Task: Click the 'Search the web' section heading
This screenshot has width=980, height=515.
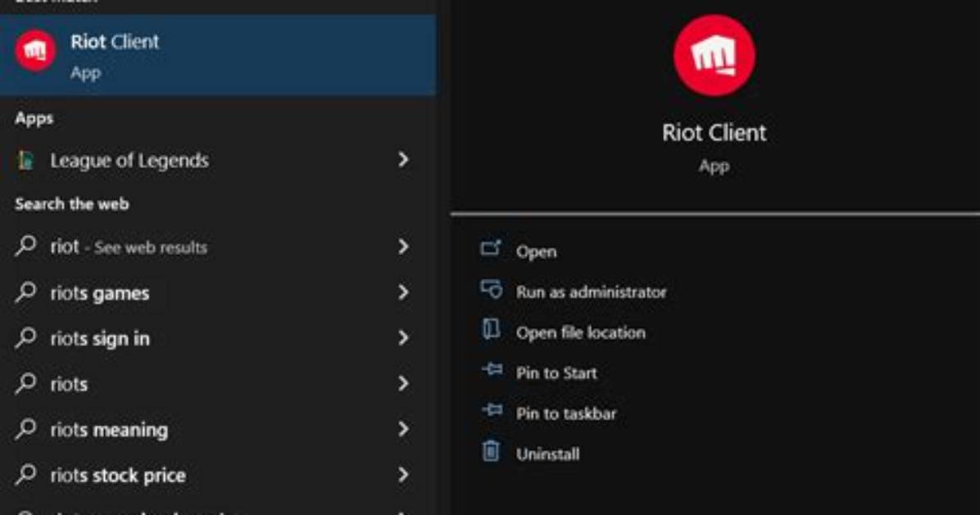Action: click(x=72, y=204)
